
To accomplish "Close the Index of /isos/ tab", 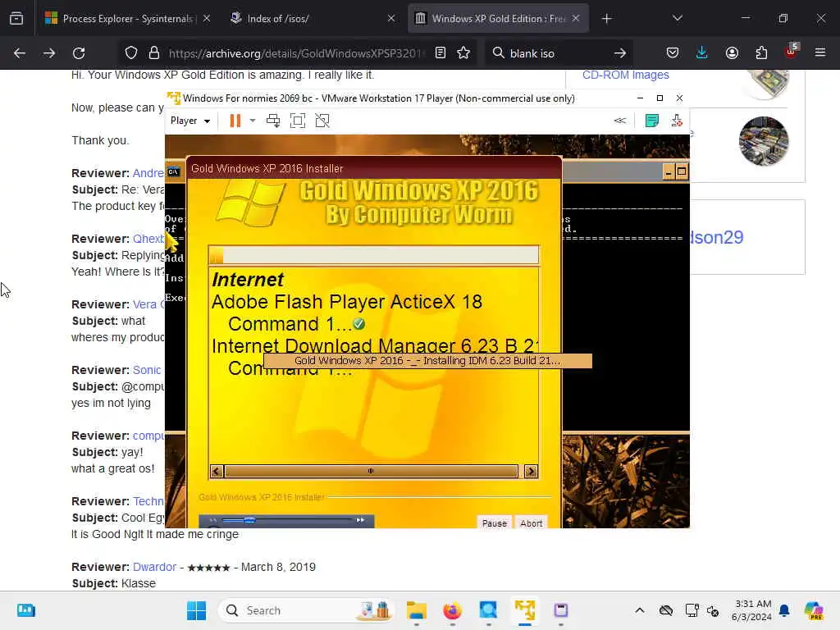I will pyautogui.click(x=391, y=19).
